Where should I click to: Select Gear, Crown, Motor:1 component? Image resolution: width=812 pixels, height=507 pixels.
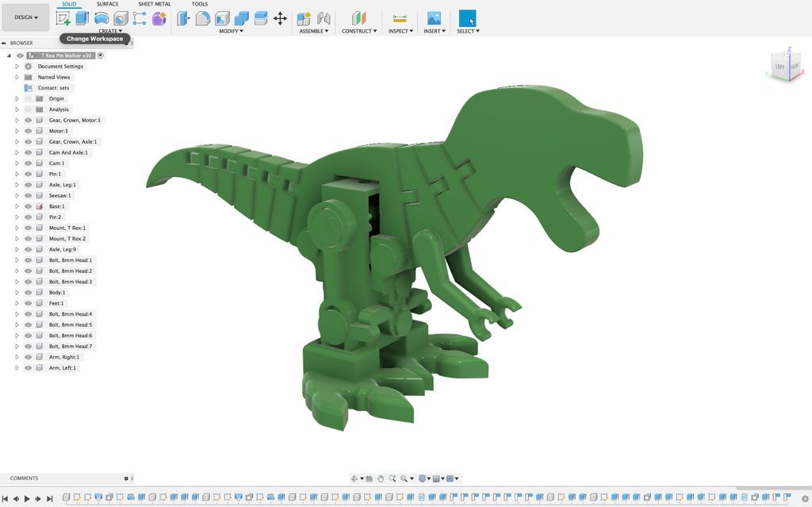(x=75, y=121)
